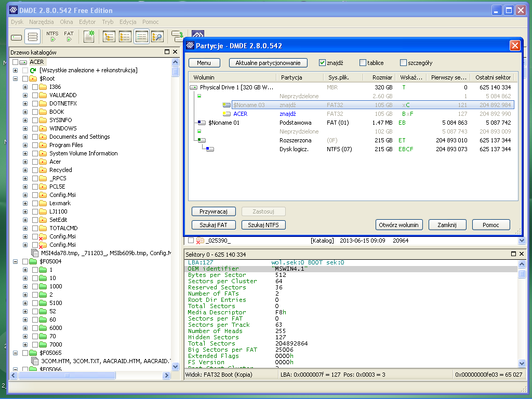Image resolution: width=532 pixels, height=399 pixels.
Task: Close the Drzewo katalogów panel
Action: pos(175,52)
